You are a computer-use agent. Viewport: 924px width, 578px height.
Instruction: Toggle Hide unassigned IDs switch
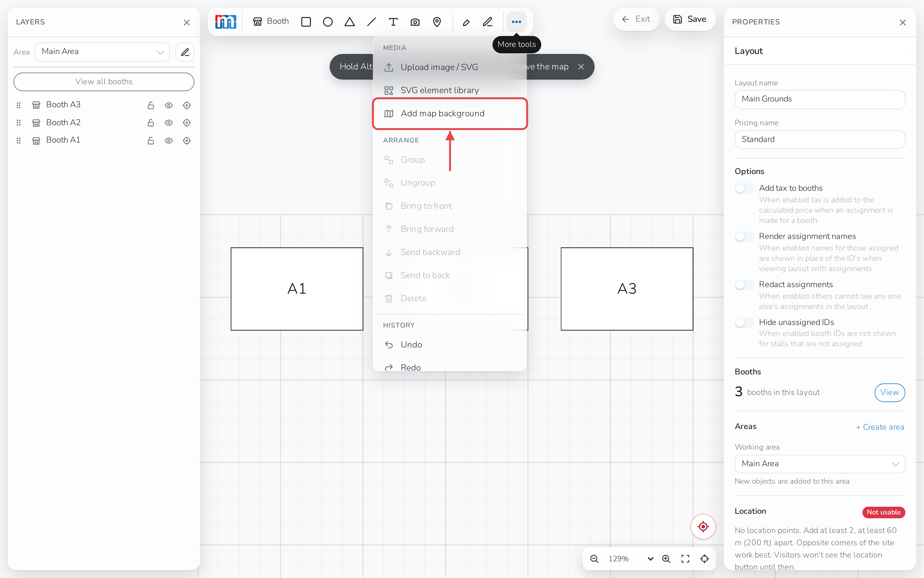click(744, 323)
